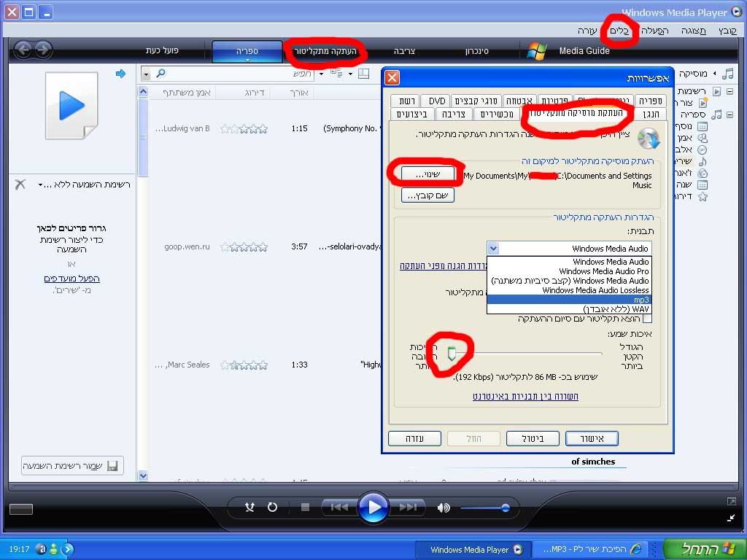This screenshot has height=560, width=747.
Task: Toggle eject CD after ripping checkbox
Action: 647,319
